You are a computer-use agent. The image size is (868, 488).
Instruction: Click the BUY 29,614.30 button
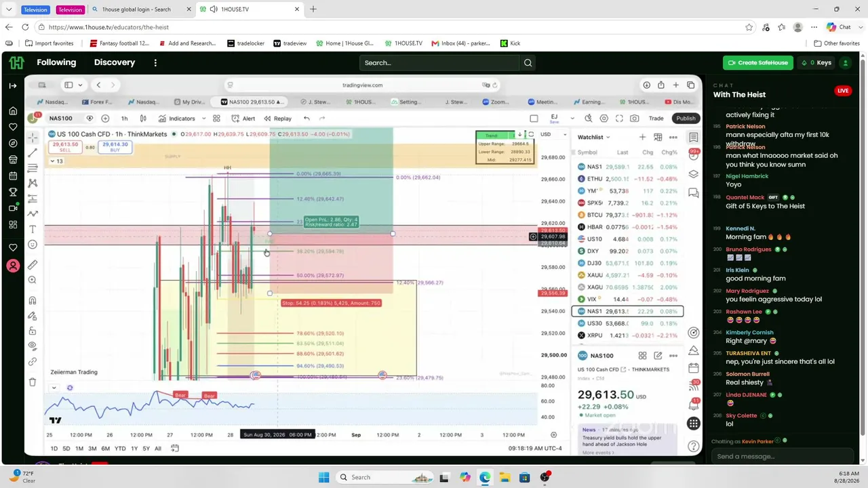coord(115,146)
